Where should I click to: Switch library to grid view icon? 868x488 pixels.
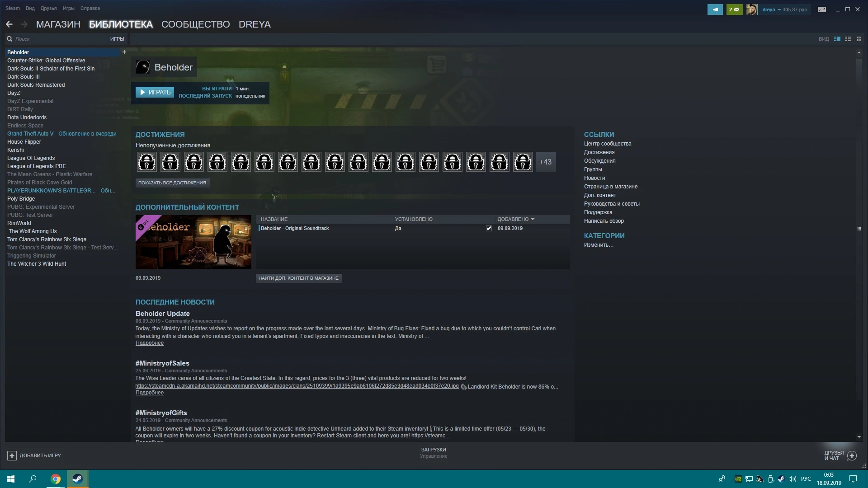[x=859, y=39]
